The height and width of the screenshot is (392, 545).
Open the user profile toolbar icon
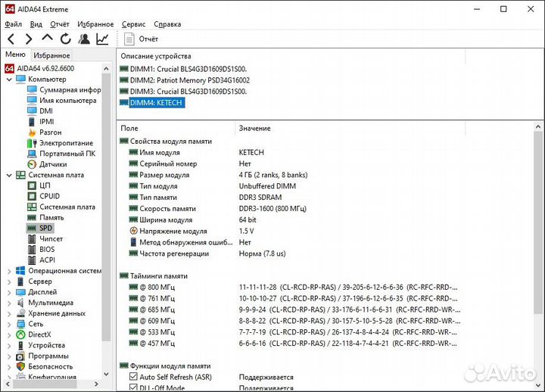tap(84, 39)
